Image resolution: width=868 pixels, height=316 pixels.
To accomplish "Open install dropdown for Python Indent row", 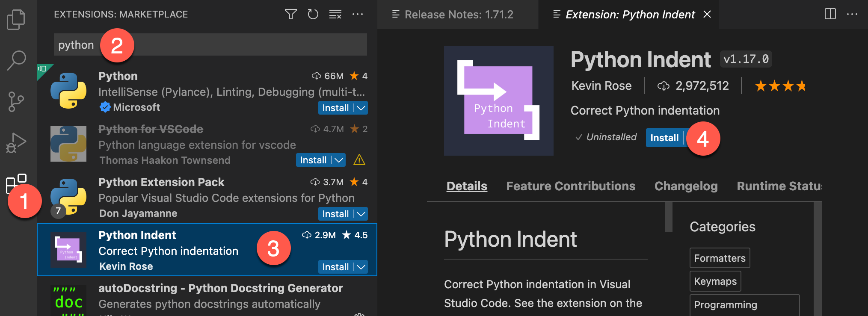I will point(361,267).
